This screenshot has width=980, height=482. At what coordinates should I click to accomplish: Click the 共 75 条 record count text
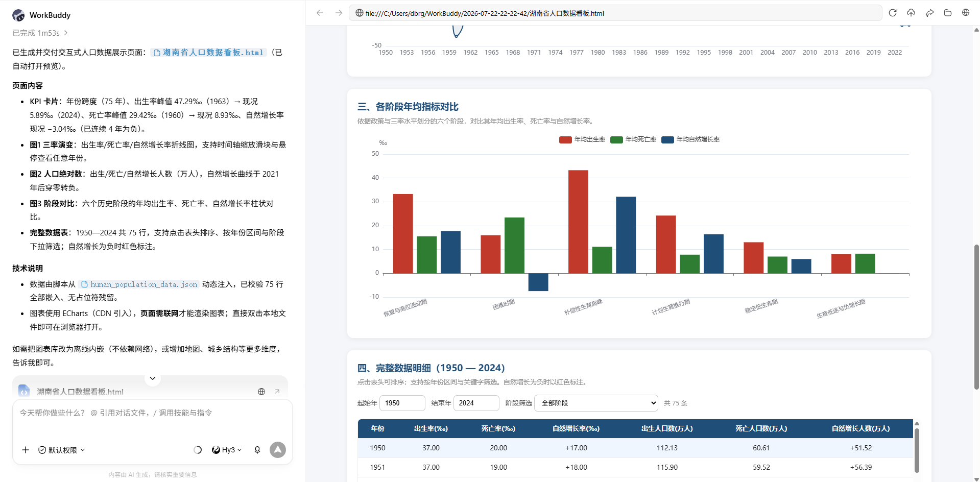pyautogui.click(x=676, y=403)
